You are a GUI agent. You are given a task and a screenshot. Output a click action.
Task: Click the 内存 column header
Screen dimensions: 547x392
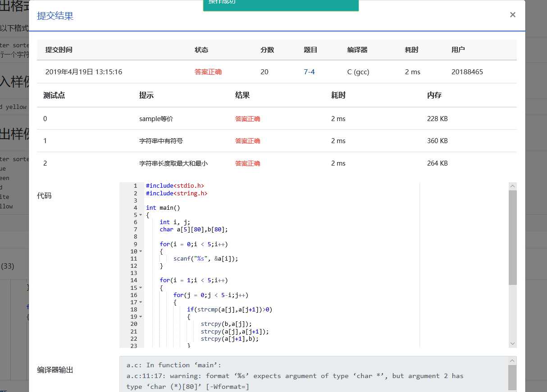pyautogui.click(x=434, y=95)
